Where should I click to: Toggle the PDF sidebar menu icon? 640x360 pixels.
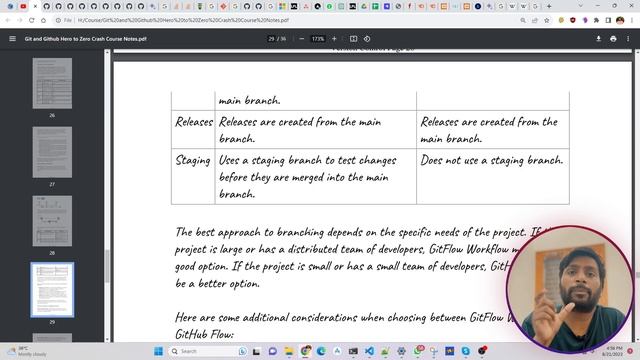pyautogui.click(x=12, y=39)
